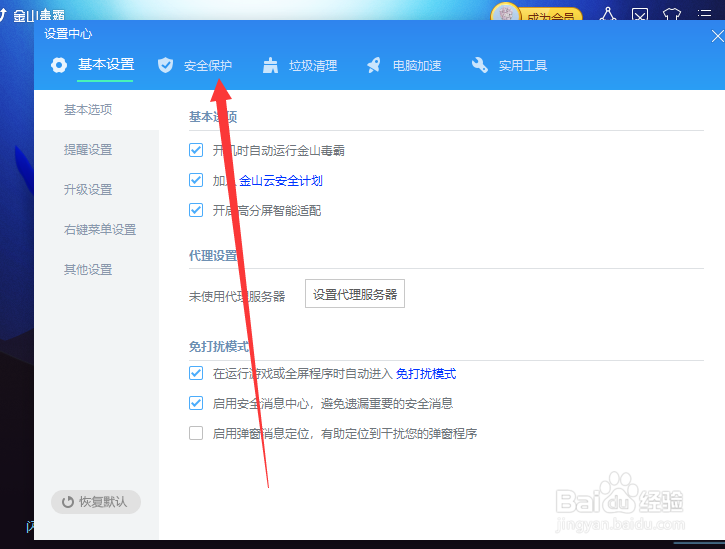This screenshot has width=725, height=549.
Task: Open the skin shirt icon in main window
Action: [x=672, y=14]
